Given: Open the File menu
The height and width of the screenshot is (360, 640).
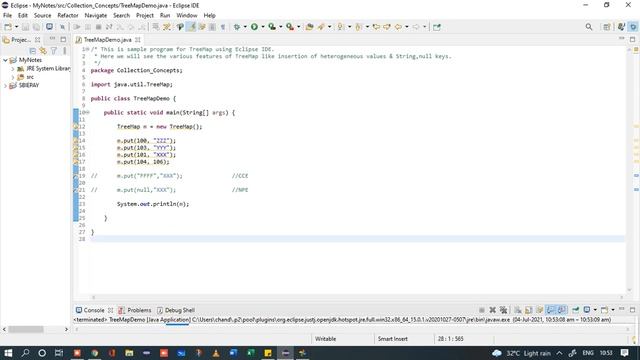Looking at the screenshot, I should pyautogui.click(x=7, y=16).
